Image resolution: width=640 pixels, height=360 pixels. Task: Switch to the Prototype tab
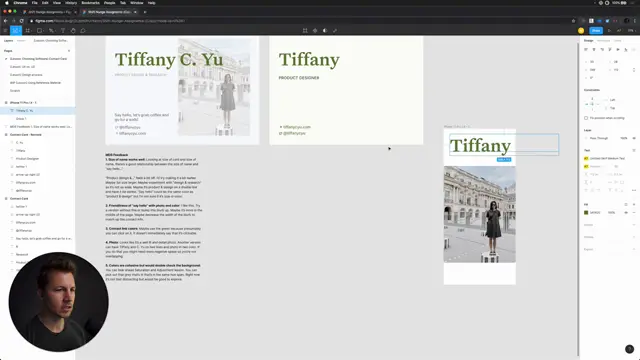(x=603, y=41)
